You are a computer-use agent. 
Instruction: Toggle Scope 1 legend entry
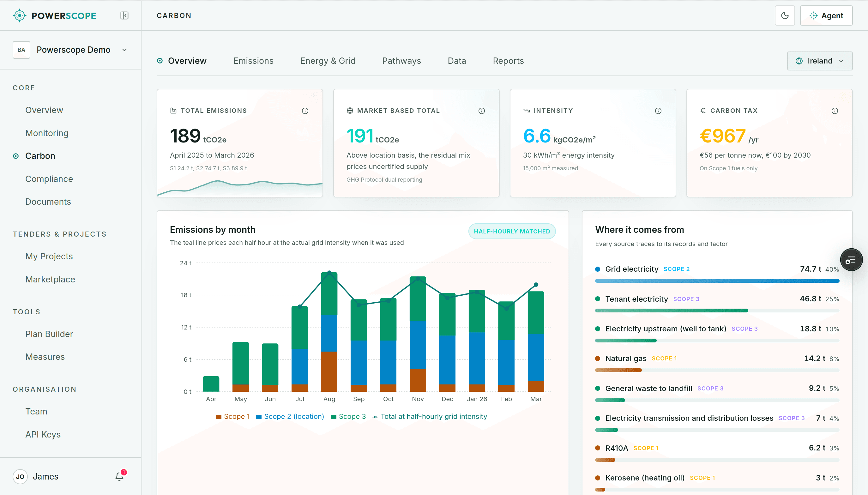(x=233, y=416)
